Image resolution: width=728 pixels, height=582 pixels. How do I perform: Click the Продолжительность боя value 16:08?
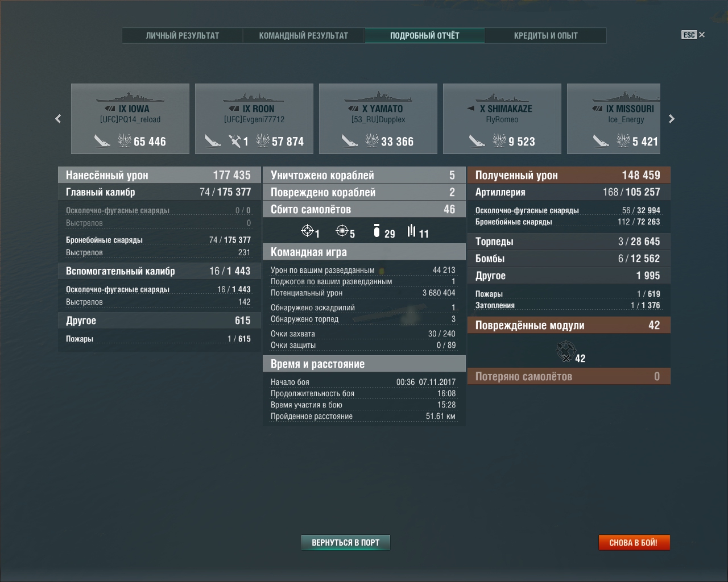[446, 393]
